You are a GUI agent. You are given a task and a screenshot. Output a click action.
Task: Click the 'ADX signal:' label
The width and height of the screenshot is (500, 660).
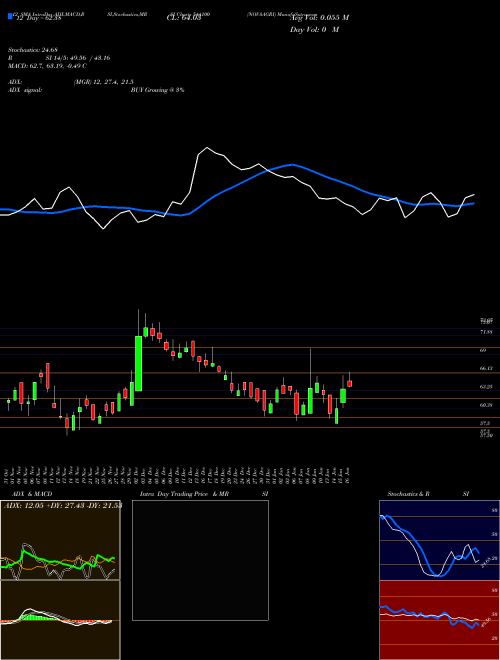coord(24,90)
